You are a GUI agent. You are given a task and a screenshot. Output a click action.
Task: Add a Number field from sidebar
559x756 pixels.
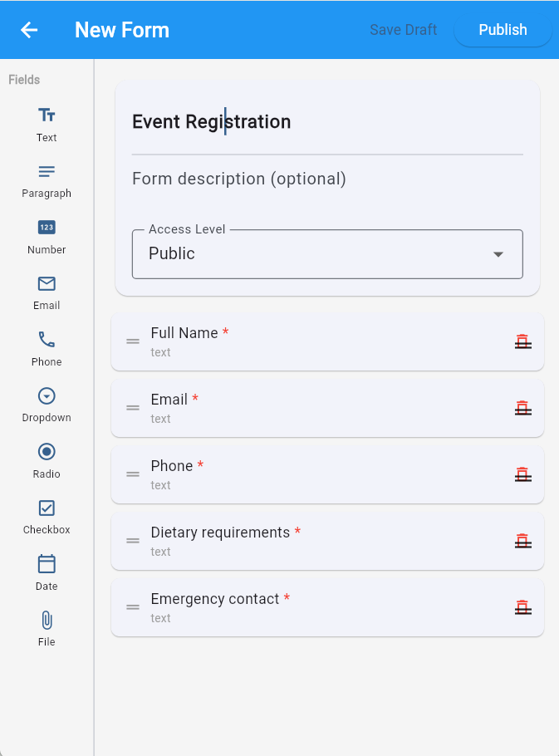47,238
